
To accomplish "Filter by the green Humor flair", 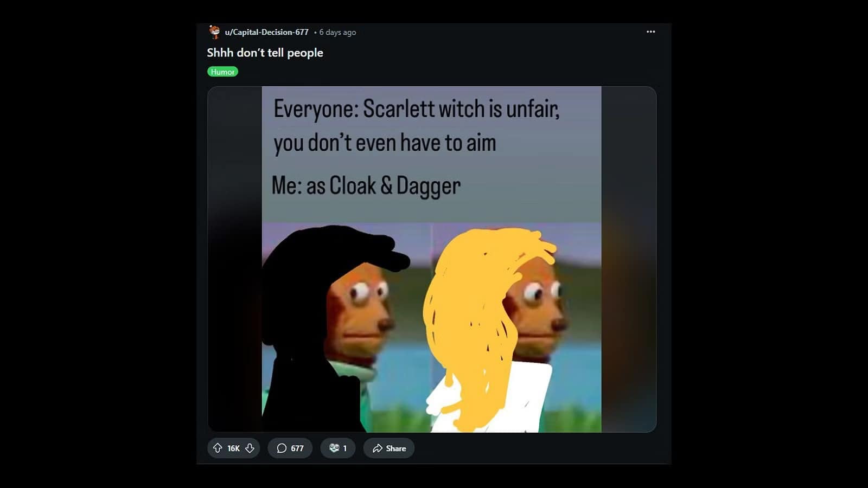I will click(x=222, y=72).
